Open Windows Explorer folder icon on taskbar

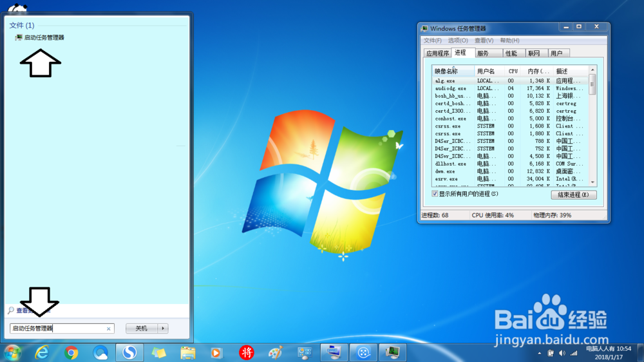coord(187,352)
